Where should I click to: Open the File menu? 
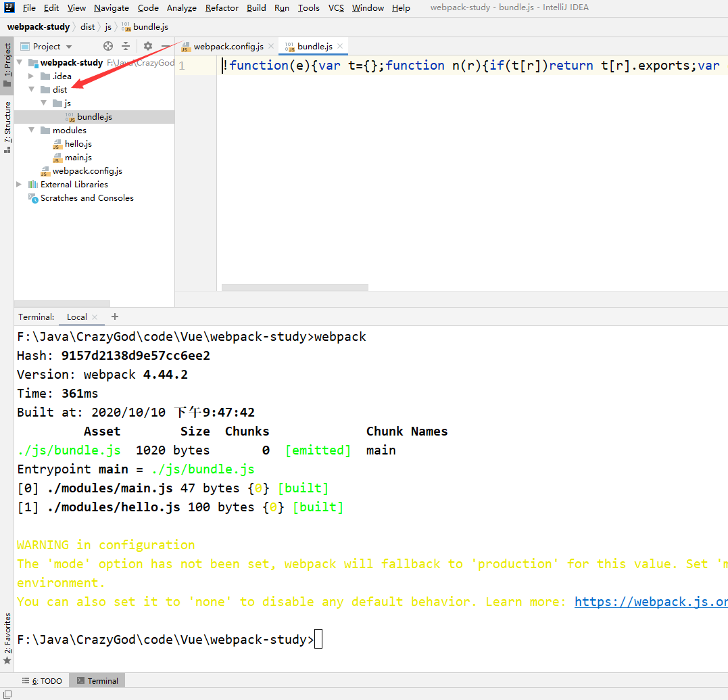(x=29, y=8)
